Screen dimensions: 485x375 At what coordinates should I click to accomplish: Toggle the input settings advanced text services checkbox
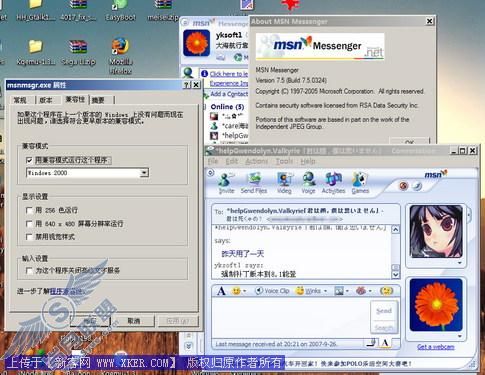[x=29, y=270]
